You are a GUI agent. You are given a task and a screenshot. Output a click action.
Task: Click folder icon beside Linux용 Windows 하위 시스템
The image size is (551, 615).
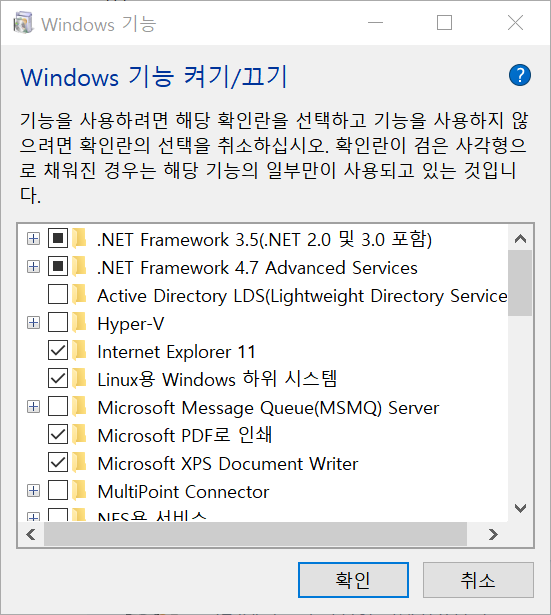[x=80, y=379]
